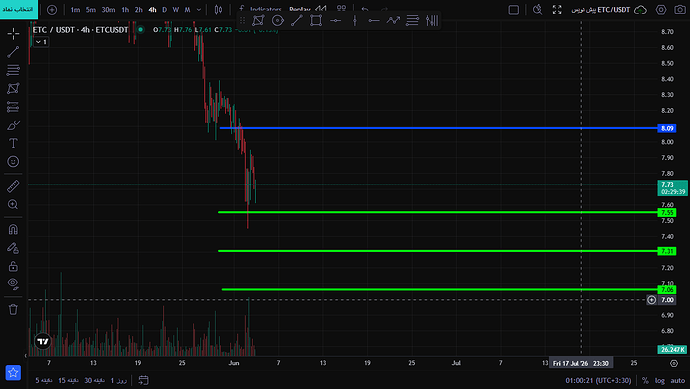Grab the floating favorites toolbar handle

pos(242,20)
